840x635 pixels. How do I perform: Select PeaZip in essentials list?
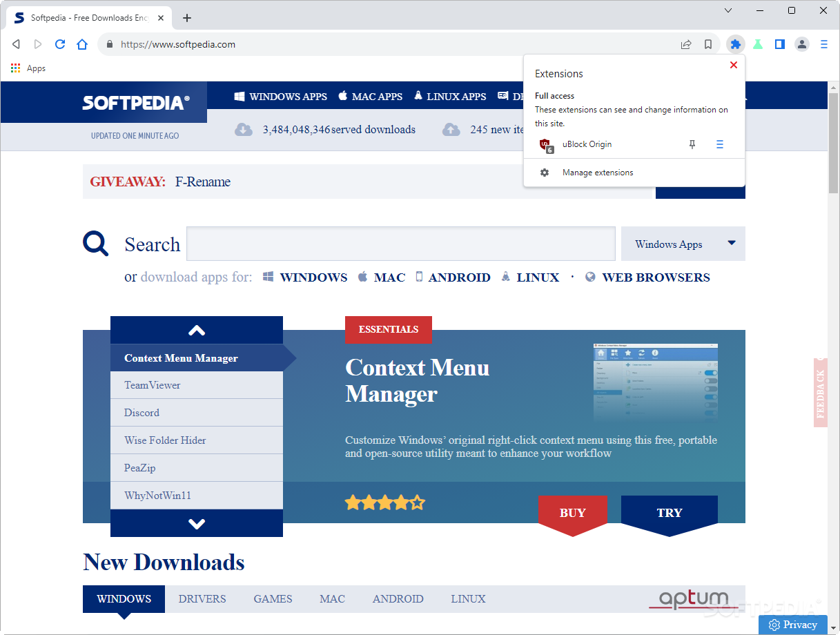point(197,468)
